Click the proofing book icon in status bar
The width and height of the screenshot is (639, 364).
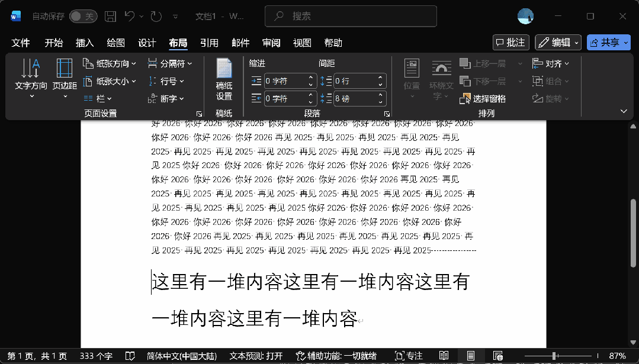(130, 356)
